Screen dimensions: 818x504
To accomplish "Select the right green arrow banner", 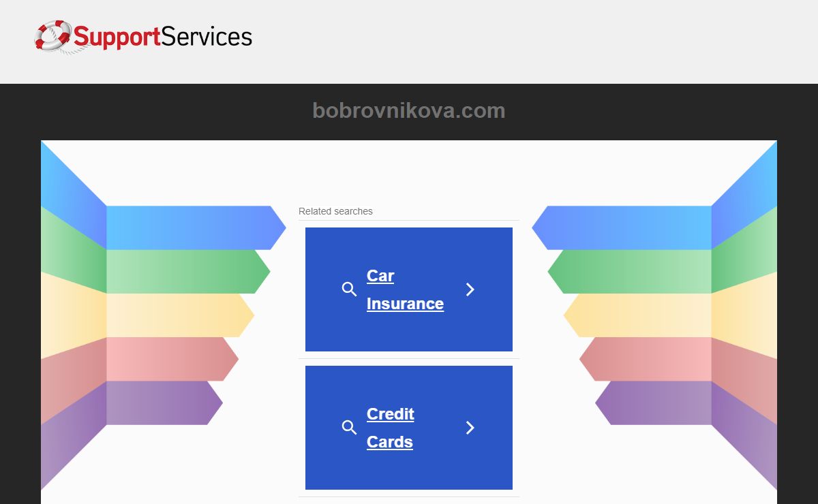I will [x=630, y=272].
